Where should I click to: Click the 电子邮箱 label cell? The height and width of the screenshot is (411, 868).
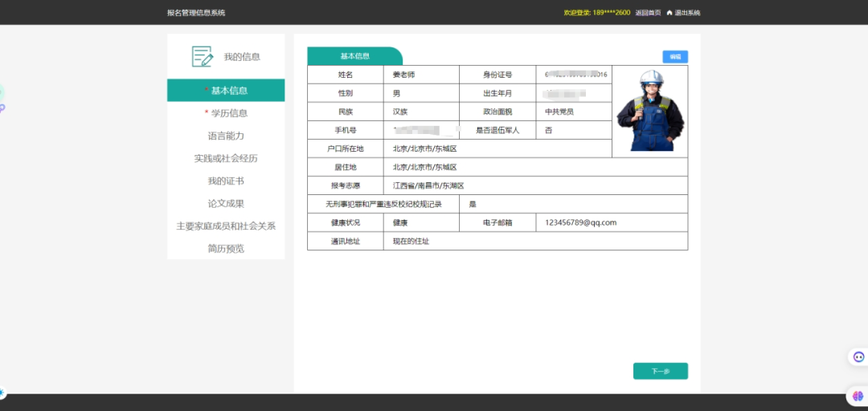pyautogui.click(x=497, y=222)
